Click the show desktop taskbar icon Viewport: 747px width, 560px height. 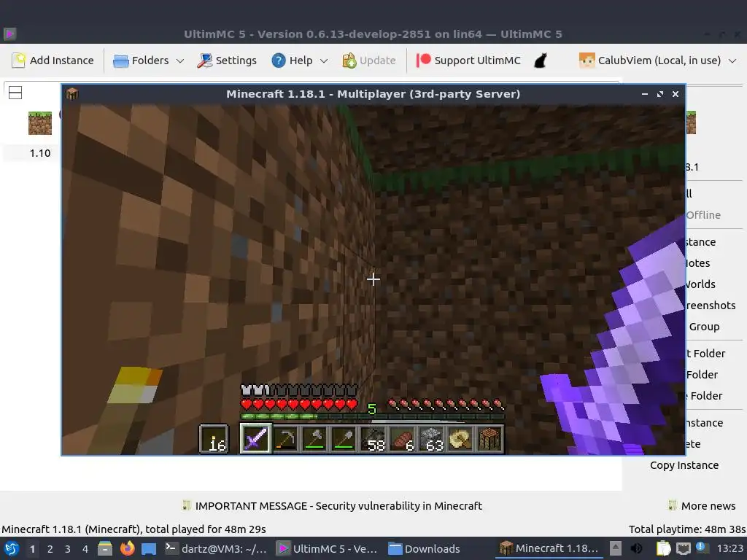click(149, 549)
